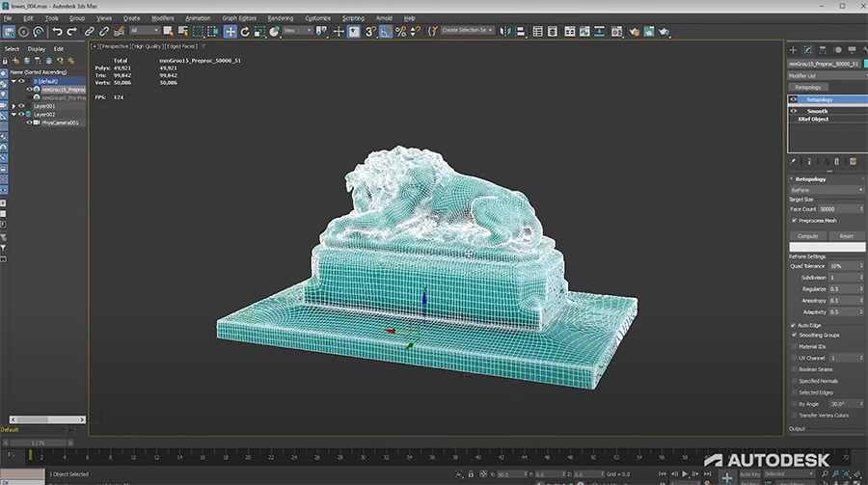The height and width of the screenshot is (485, 868).
Task: Click the Undo arrow in the toolbar
Action: (x=58, y=32)
